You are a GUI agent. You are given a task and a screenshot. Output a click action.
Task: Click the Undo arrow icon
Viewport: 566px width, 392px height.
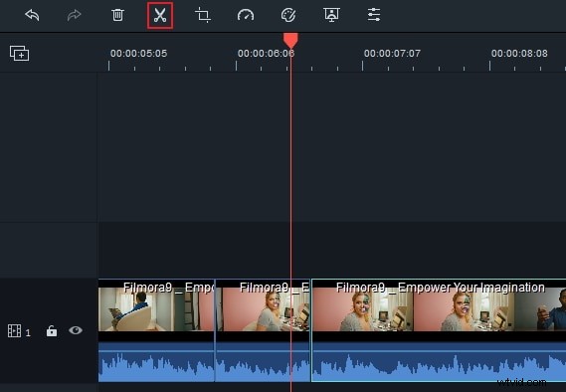[32, 15]
